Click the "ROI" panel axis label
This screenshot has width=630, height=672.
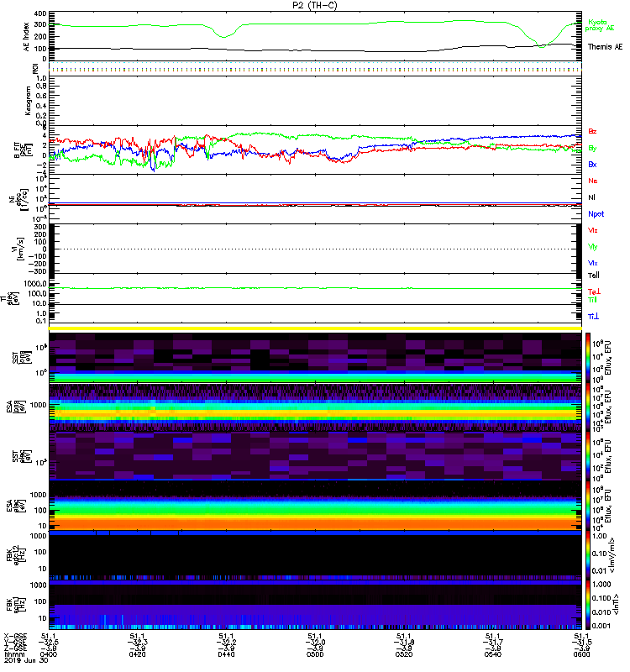click(x=35, y=69)
